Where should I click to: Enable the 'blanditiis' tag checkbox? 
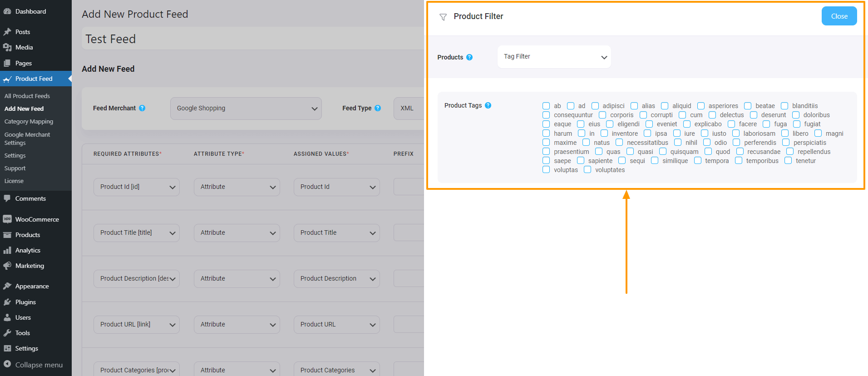784,106
